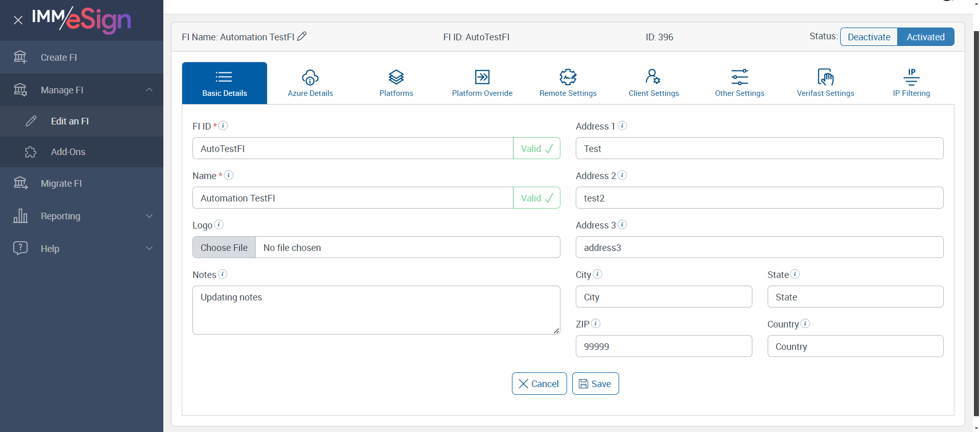
Task: Expand the Help menu
Action: [x=149, y=248]
